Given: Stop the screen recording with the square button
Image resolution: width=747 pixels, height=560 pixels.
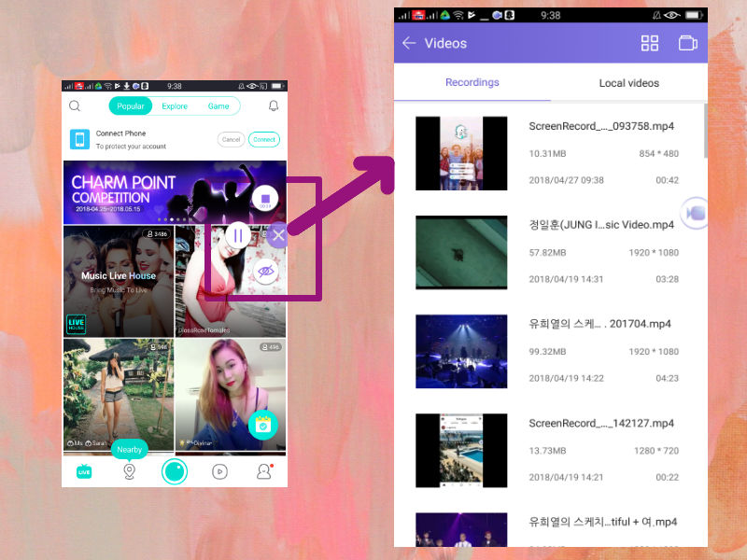Looking at the screenshot, I should [x=265, y=199].
